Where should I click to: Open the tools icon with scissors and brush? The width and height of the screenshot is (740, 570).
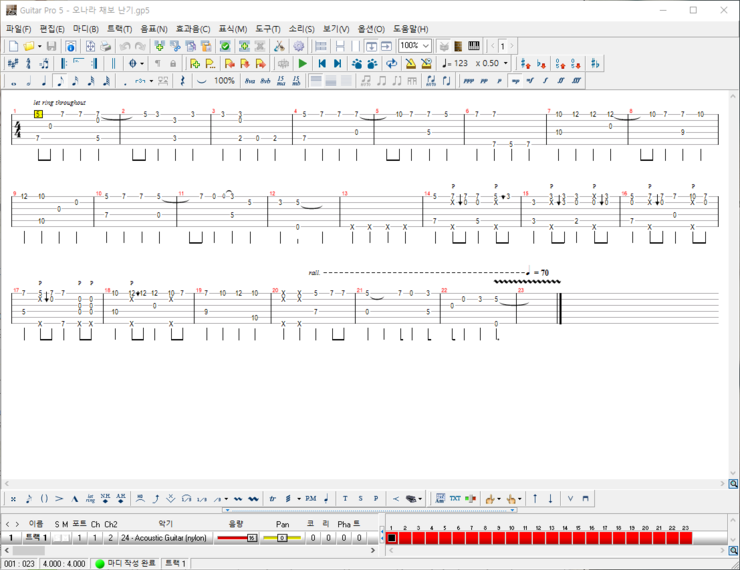pos(279,46)
